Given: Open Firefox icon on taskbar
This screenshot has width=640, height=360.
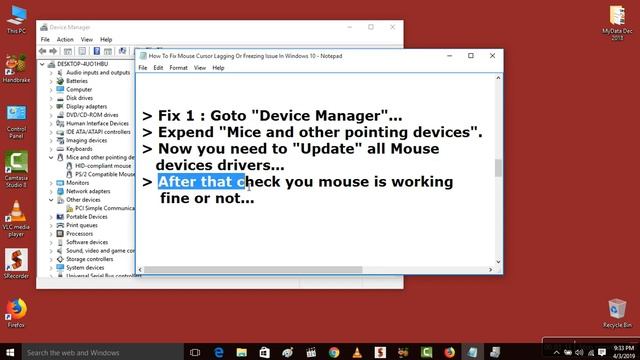Looking at the screenshot, I should [x=449, y=352].
